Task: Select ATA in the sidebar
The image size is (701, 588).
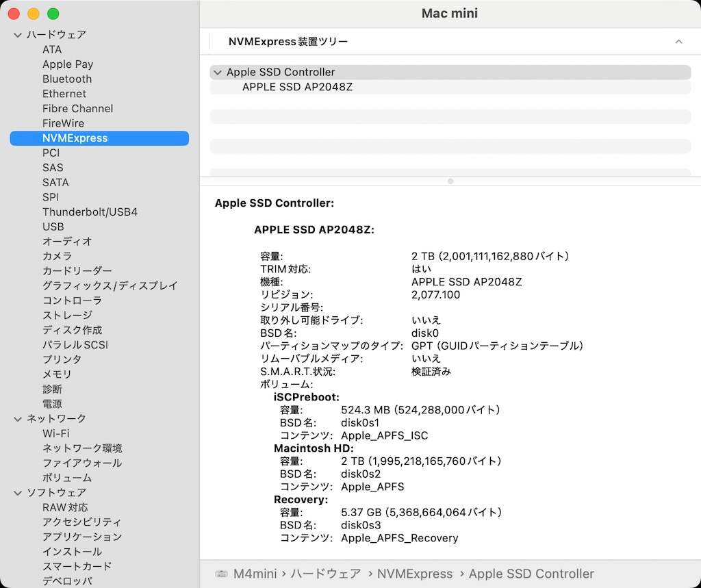Action: 52,50
